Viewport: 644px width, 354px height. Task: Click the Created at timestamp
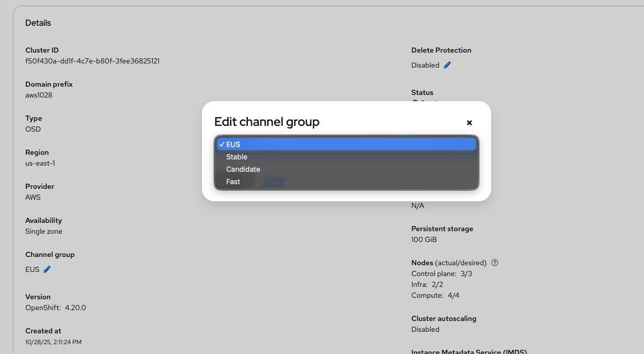[53, 342]
